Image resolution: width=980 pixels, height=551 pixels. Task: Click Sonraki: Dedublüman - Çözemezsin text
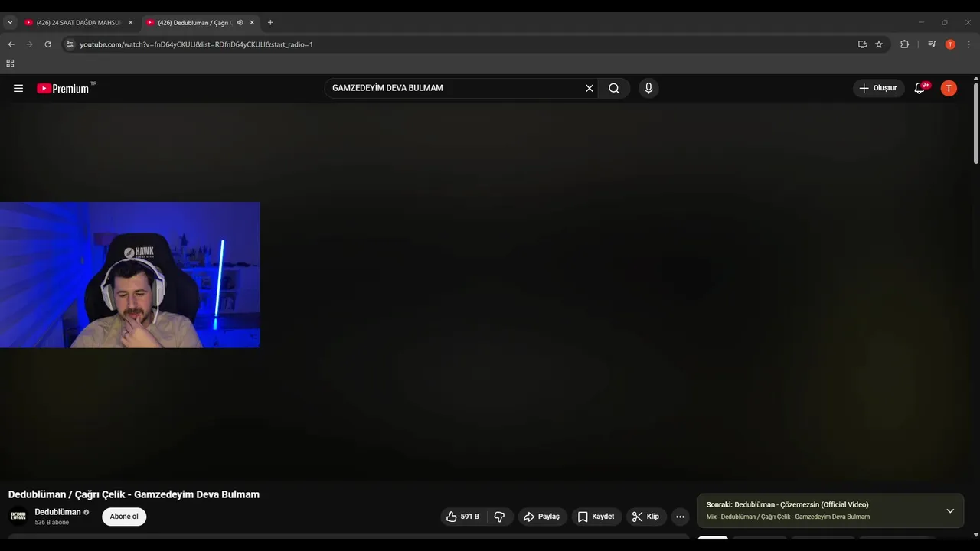point(787,505)
